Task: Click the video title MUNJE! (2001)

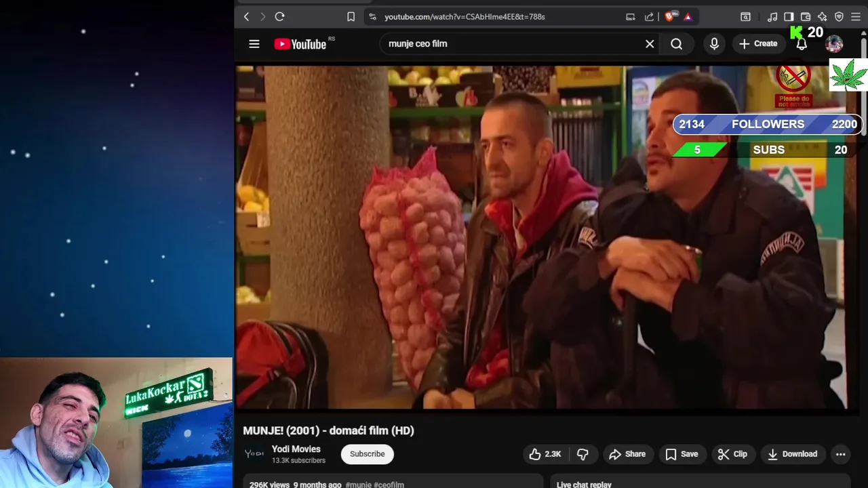Action: click(x=328, y=430)
